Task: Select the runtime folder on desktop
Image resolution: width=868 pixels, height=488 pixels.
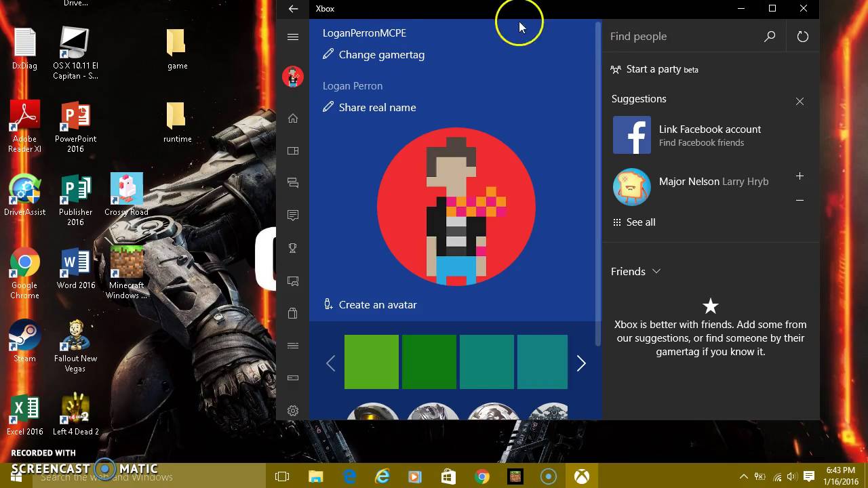Action: (177, 123)
